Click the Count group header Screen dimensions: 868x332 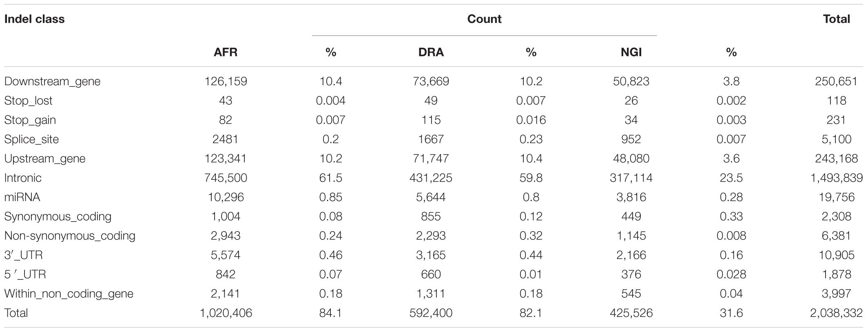(484, 19)
